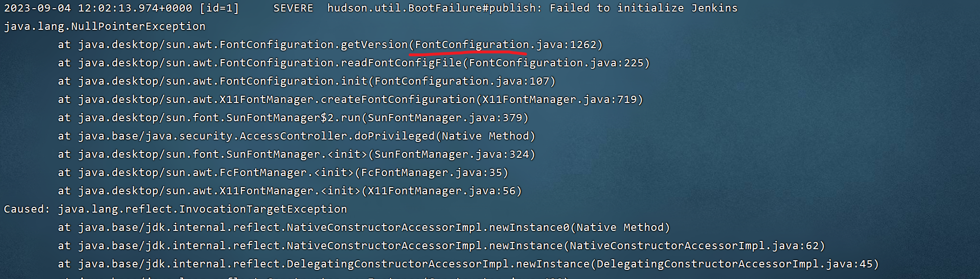Click the red-underlined FontConfiguration text
980x279 pixels.
[472, 45]
